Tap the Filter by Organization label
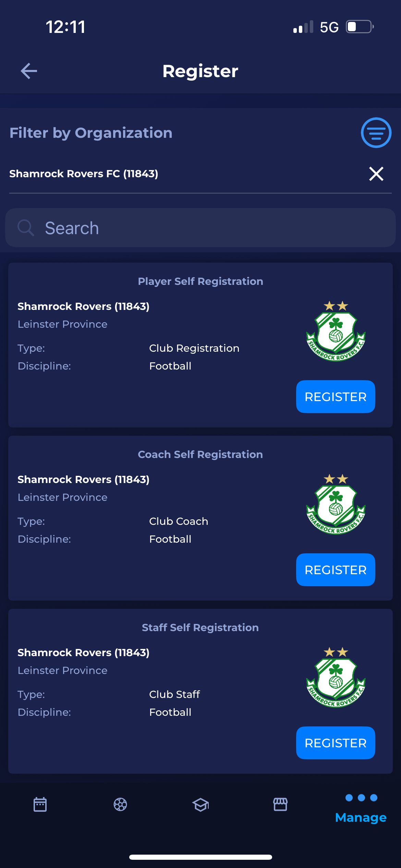Image resolution: width=401 pixels, height=868 pixels. (x=91, y=133)
